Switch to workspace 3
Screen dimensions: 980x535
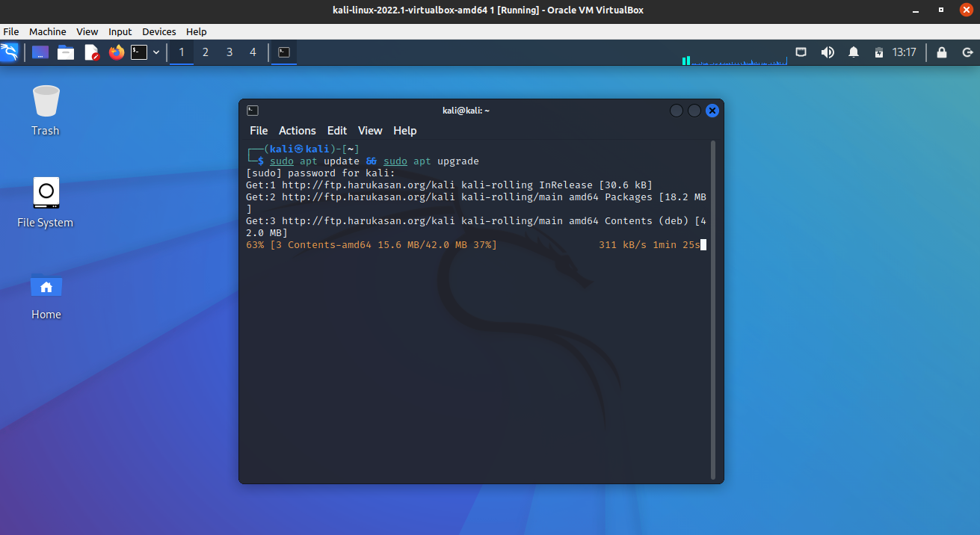click(229, 52)
